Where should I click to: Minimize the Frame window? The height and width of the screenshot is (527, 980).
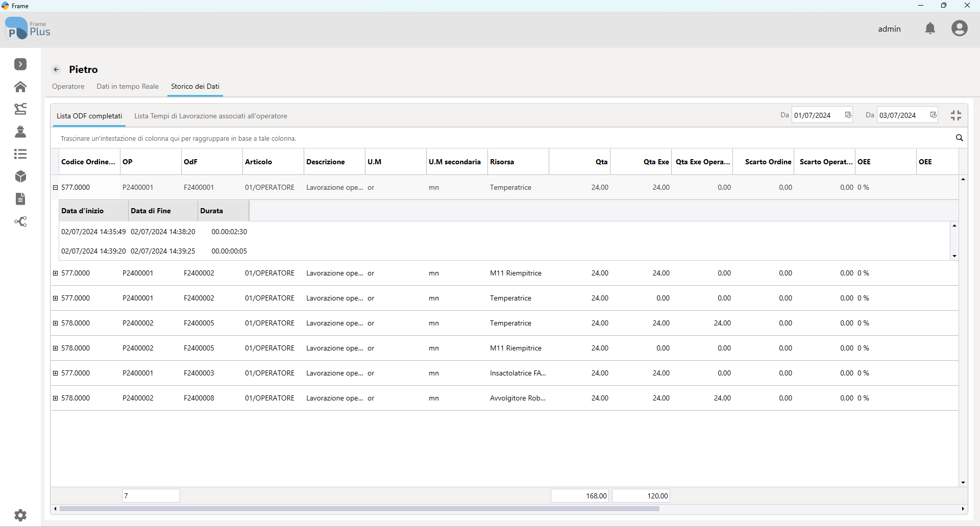click(x=921, y=6)
